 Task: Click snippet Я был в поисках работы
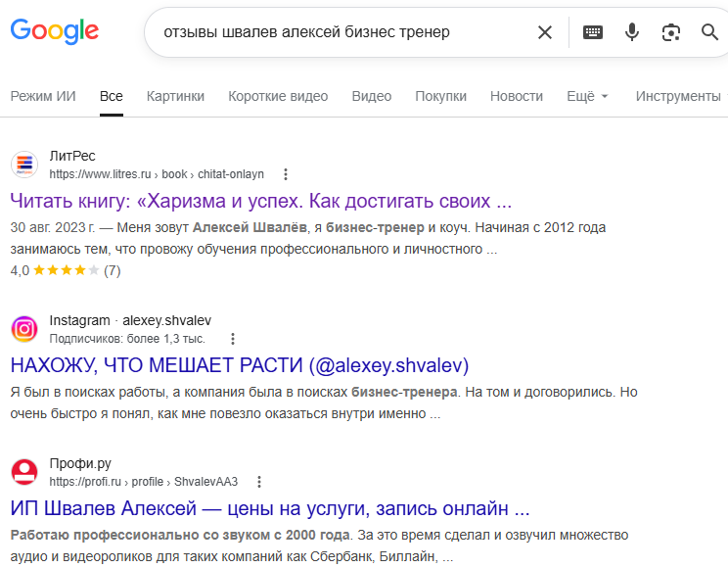(324, 403)
